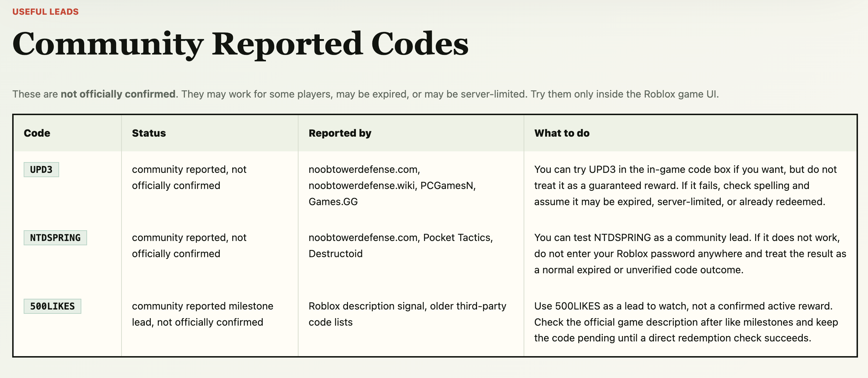Click the Status column header
The image size is (868, 378).
pos(149,133)
